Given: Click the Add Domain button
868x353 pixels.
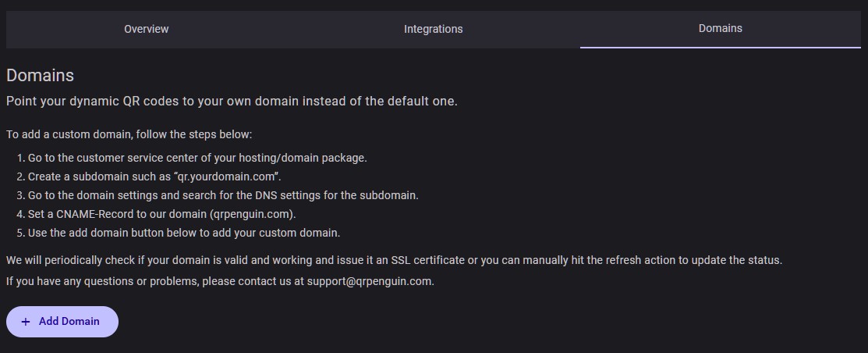Looking at the screenshot, I should [62, 322].
